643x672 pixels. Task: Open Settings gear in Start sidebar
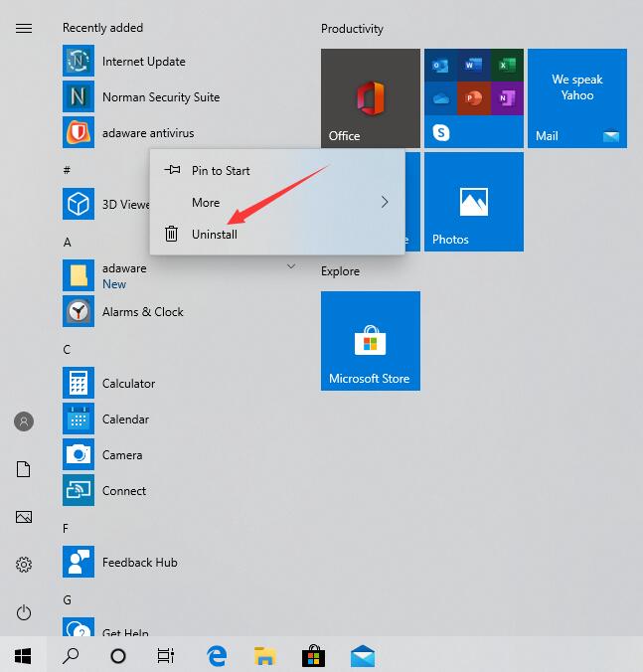(24, 565)
